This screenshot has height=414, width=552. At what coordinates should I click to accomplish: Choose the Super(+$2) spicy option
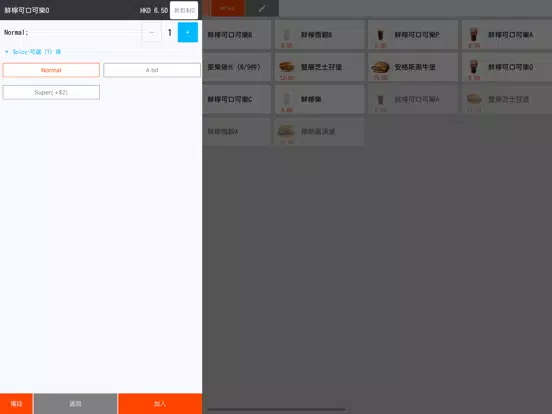[x=51, y=93]
